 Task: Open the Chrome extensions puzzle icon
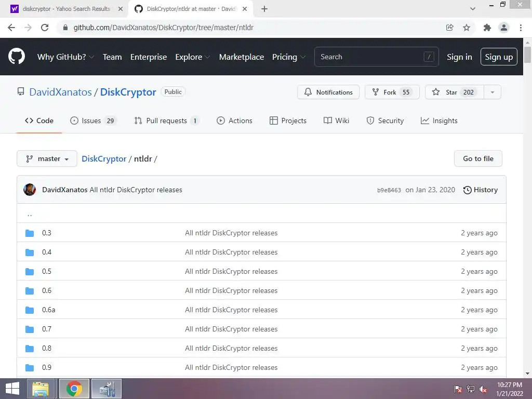487,28
